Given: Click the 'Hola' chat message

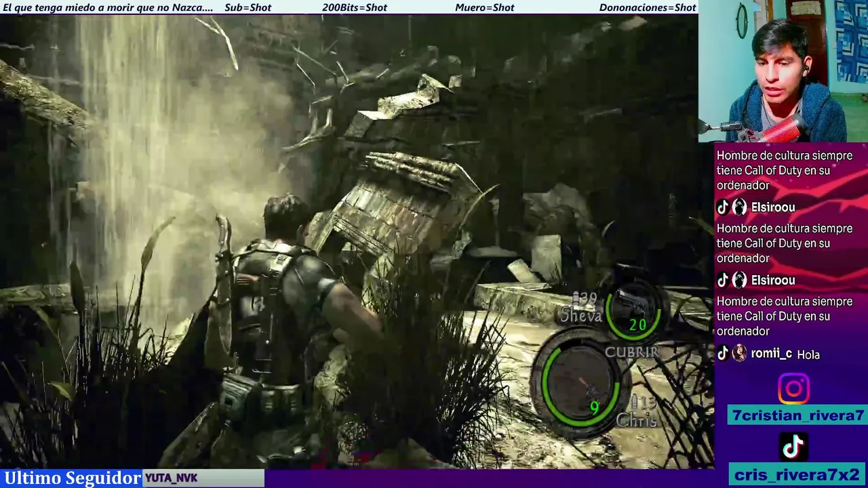Looking at the screenshot, I should point(808,354).
